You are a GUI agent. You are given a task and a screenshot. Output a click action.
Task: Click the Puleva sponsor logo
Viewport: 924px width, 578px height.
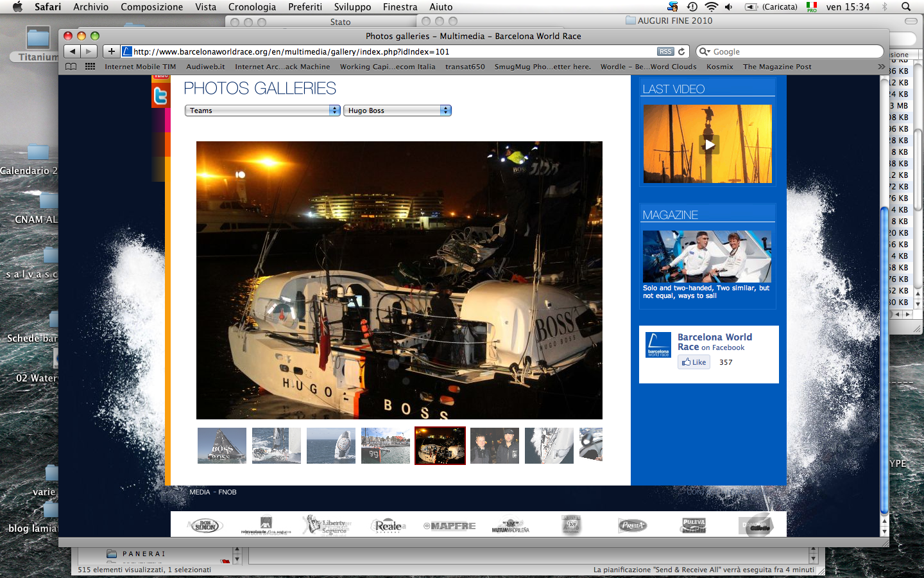694,525
